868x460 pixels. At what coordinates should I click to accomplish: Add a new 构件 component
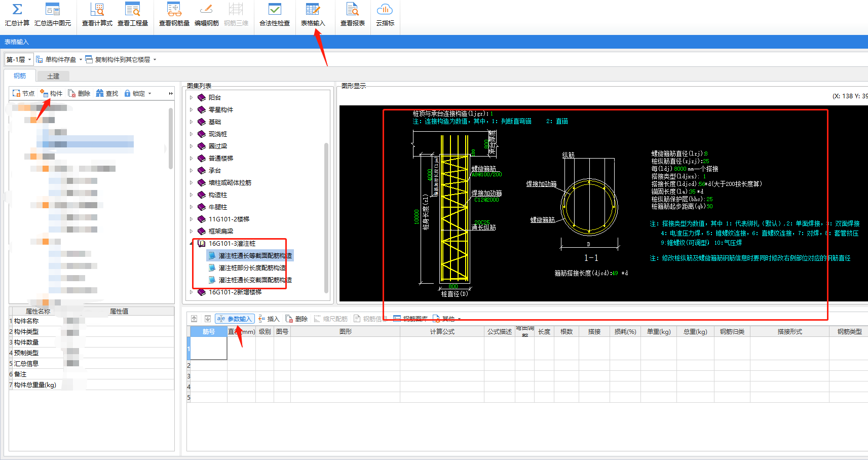(x=51, y=93)
